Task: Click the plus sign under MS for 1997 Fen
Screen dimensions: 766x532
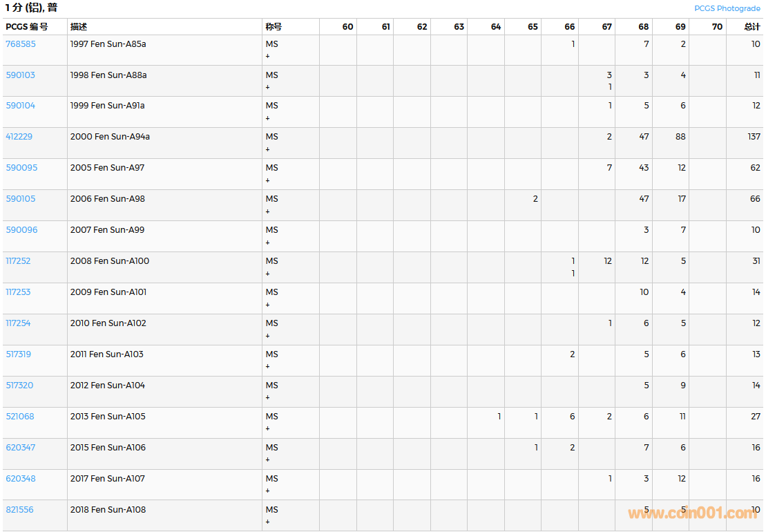Action: click(x=267, y=56)
